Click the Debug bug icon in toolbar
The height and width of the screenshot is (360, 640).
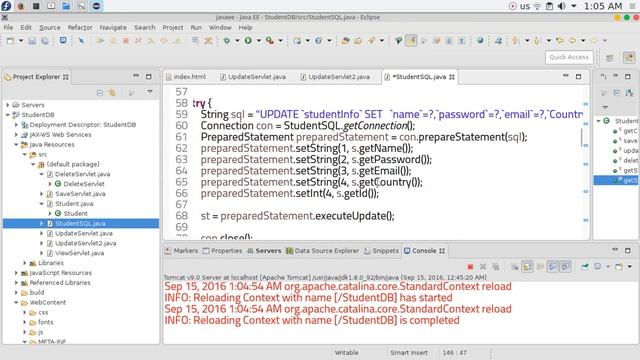tap(227, 40)
